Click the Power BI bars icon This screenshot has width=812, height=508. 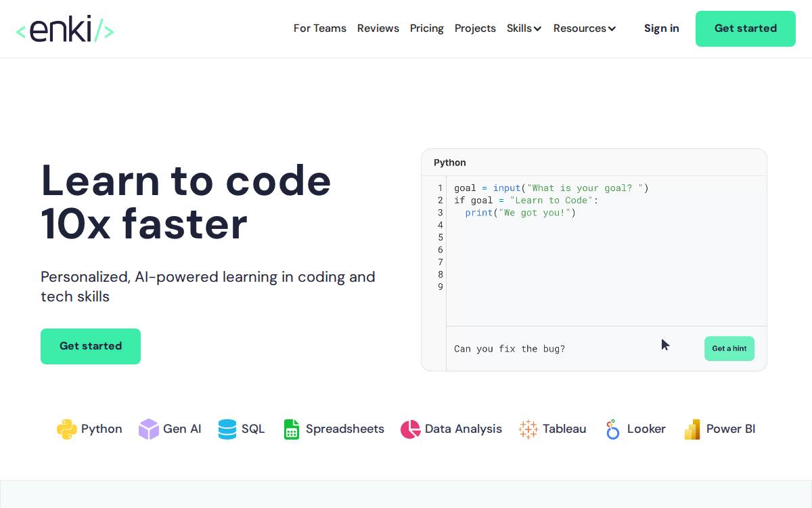click(x=692, y=429)
